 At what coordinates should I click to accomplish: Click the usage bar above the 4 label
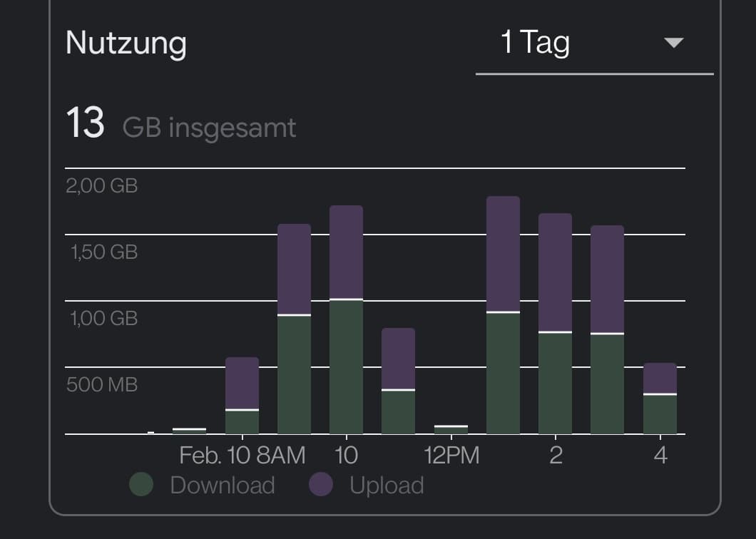click(x=660, y=399)
